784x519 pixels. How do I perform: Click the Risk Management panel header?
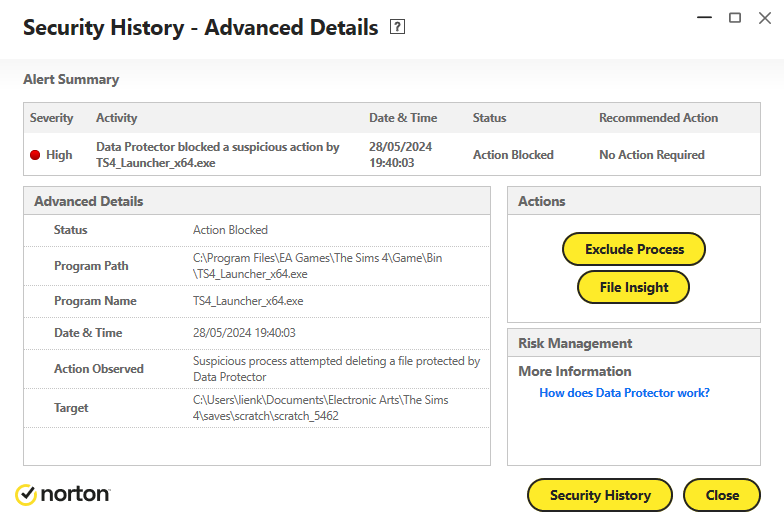(634, 343)
